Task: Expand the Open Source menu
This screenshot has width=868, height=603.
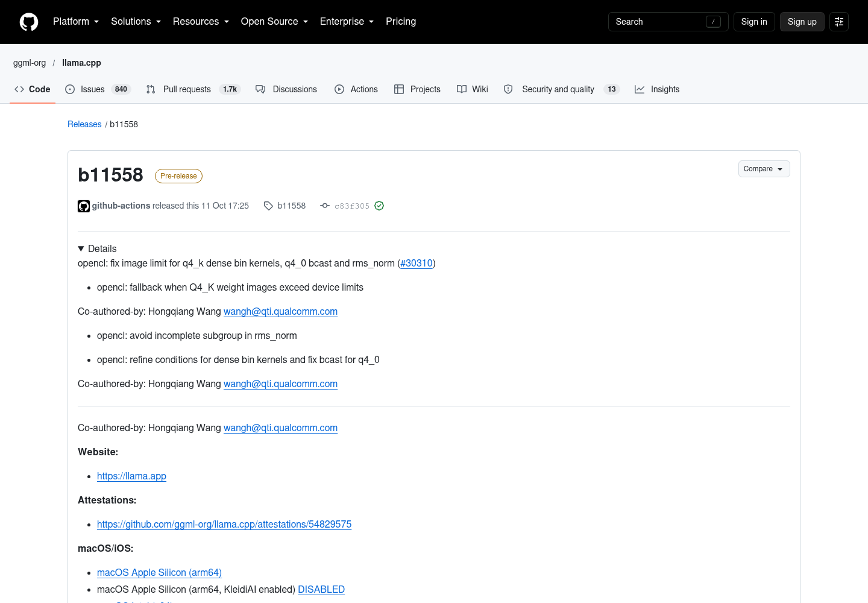Action: 274,22
